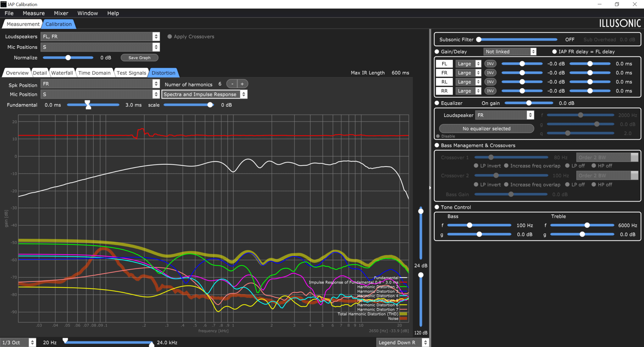
Task: Toggle Crossover 2 HP off
Action: pos(594,185)
